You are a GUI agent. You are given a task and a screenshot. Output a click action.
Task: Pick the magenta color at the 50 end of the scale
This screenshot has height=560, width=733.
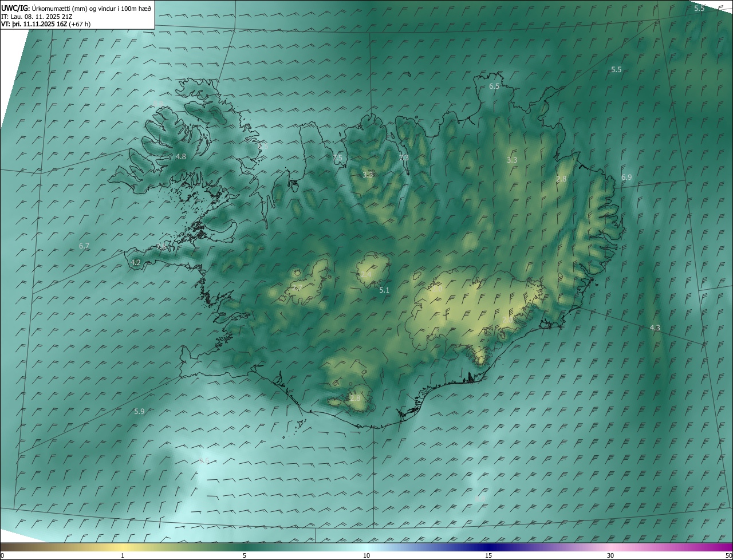[728, 547]
